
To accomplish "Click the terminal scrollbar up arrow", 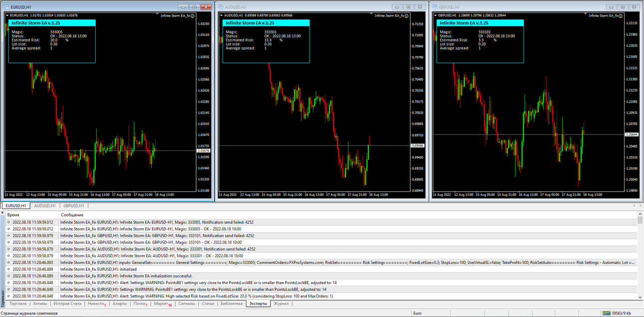I will (641, 214).
